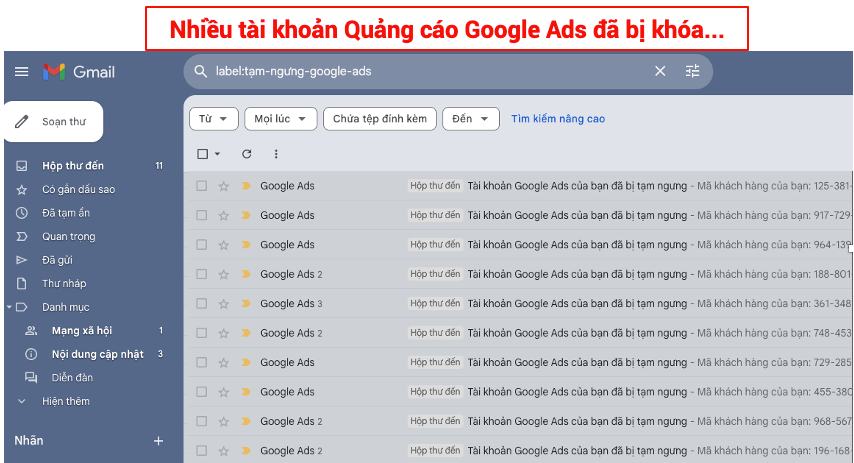Click the magnifier search icon in search bar
This screenshot has width=854, height=463.
(x=200, y=71)
